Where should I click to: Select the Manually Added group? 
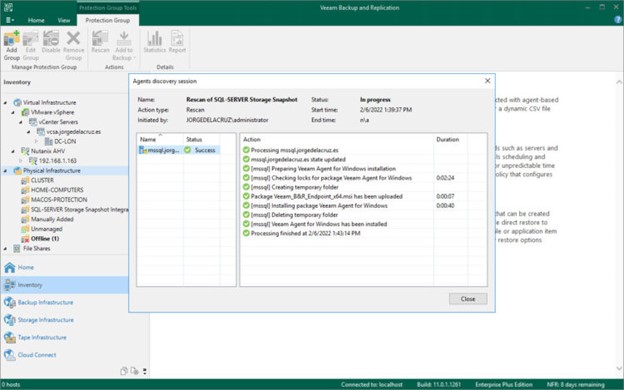coord(52,219)
